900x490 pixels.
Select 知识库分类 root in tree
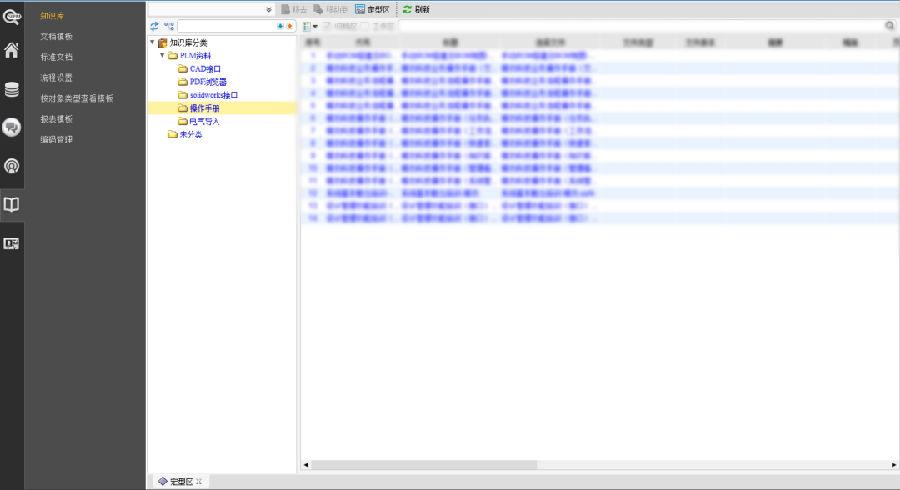point(188,42)
